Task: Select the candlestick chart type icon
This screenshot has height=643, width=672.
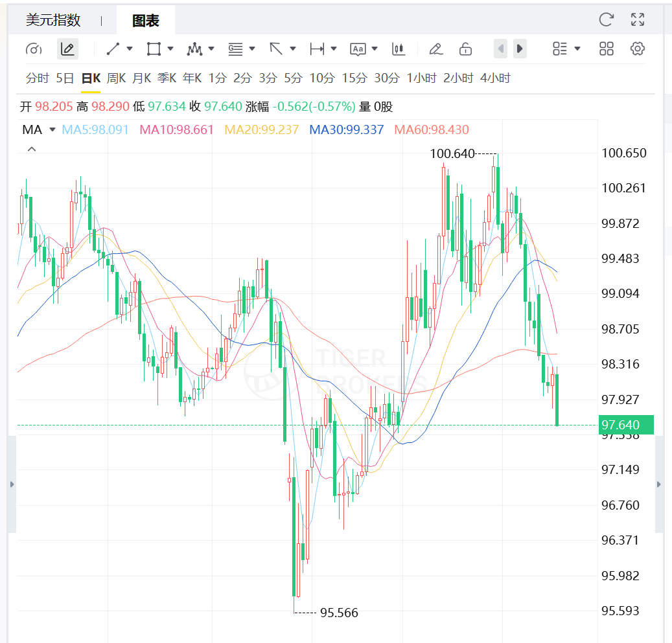Action: [398, 49]
